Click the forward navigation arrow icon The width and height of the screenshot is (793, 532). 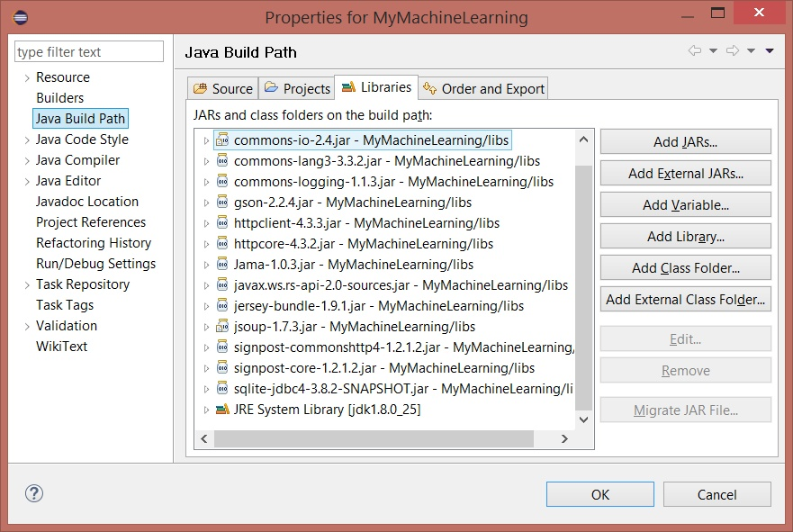click(733, 50)
